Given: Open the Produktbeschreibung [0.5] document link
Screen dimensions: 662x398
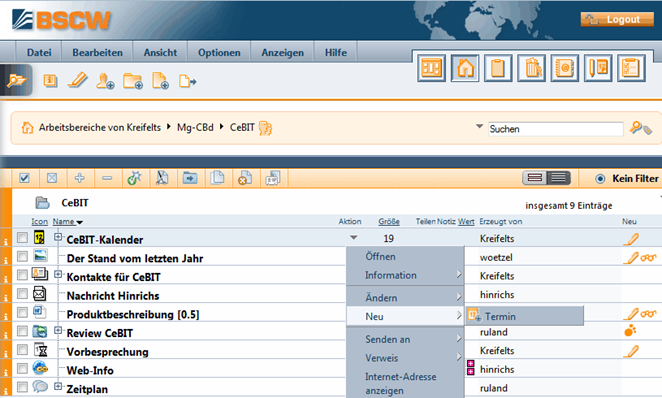Looking at the screenshot, I should pyautogui.click(x=133, y=315).
